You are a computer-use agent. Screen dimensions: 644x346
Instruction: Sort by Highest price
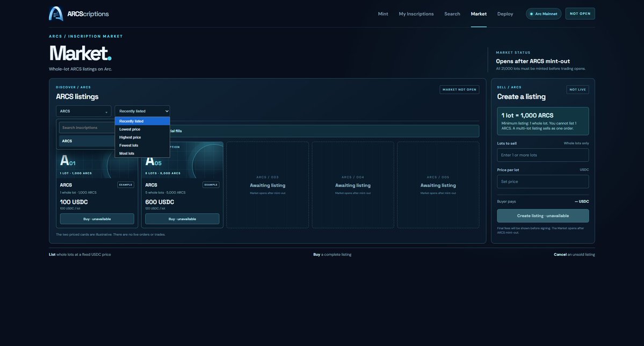(142, 137)
